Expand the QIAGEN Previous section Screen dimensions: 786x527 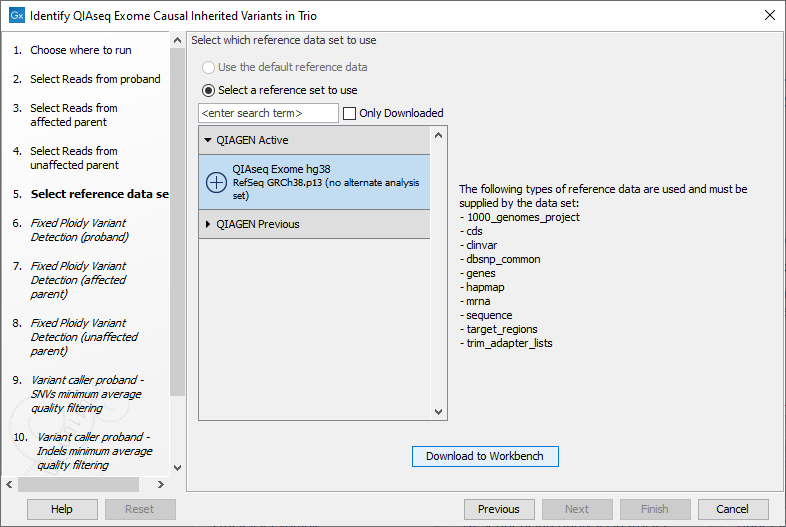208,224
